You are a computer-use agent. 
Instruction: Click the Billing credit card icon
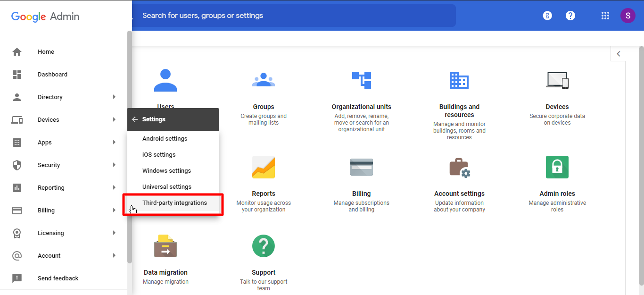(x=361, y=167)
